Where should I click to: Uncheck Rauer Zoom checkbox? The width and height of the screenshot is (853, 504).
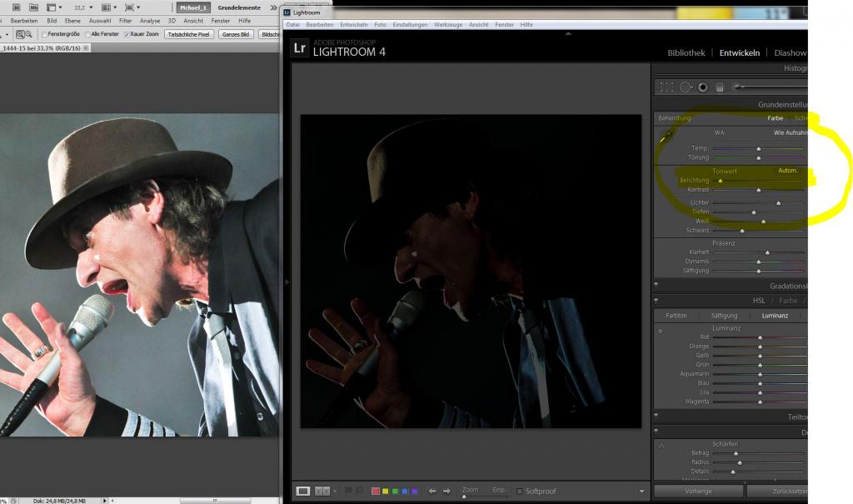tap(127, 34)
